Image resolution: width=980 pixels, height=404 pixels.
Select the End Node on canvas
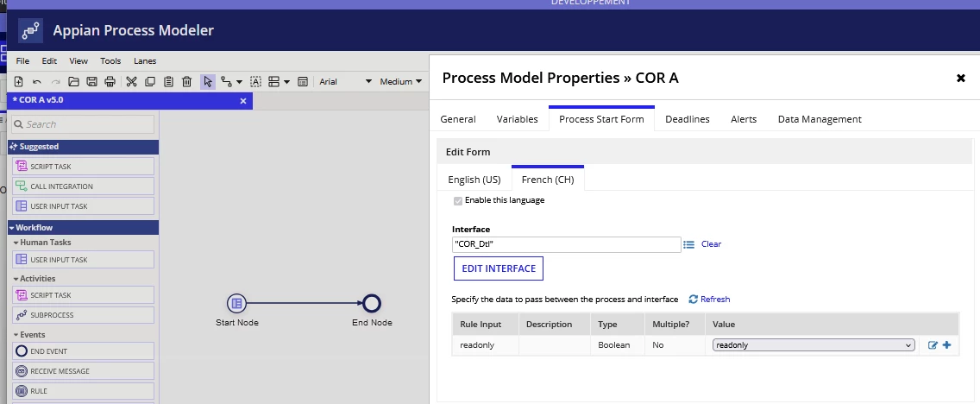372,304
